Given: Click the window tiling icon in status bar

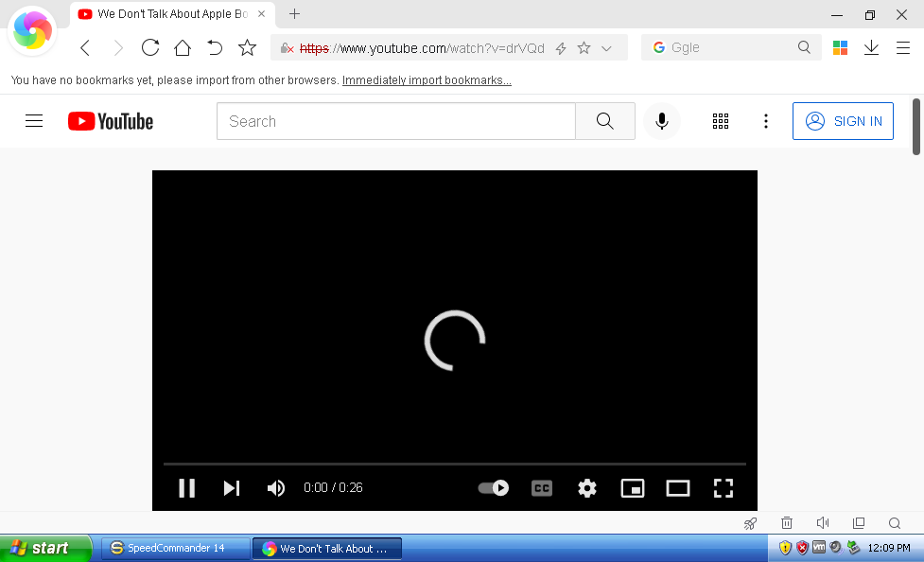Looking at the screenshot, I should [859, 523].
